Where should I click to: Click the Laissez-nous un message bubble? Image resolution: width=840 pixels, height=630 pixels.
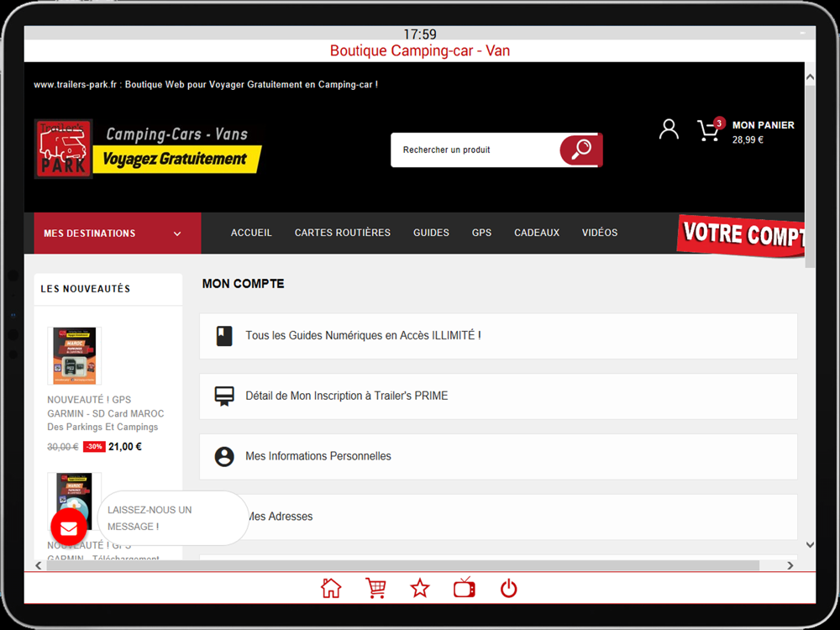click(172, 518)
